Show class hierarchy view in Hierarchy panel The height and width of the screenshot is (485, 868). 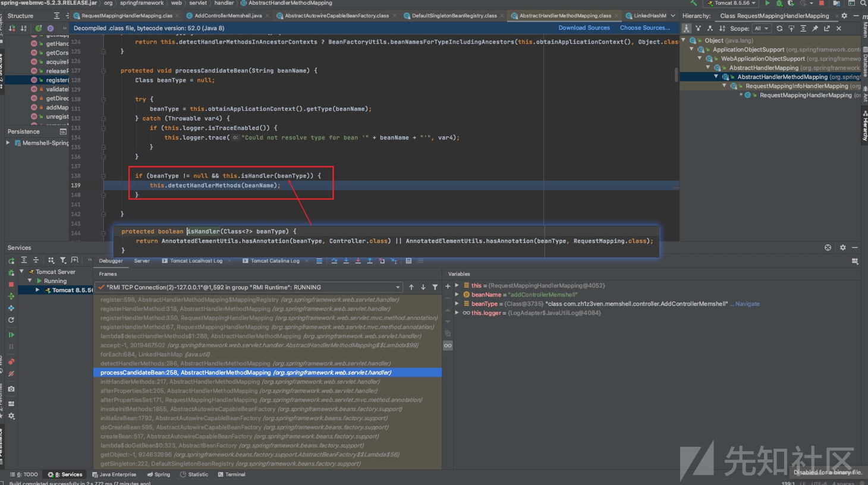(687, 28)
